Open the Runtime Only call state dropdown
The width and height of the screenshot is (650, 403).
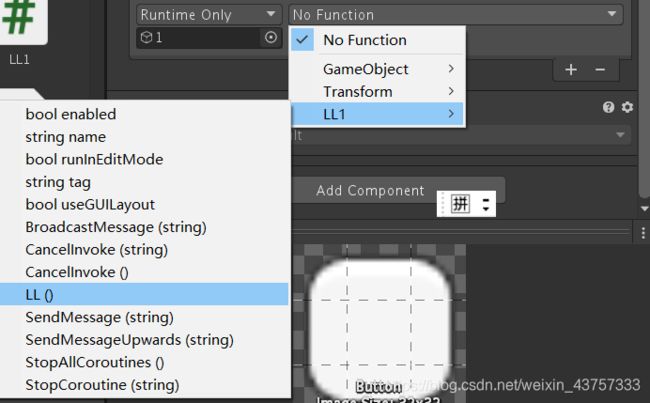(x=209, y=15)
